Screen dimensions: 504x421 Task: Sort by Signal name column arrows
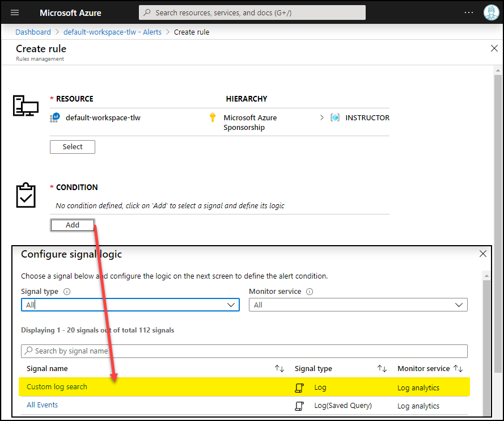click(x=279, y=369)
